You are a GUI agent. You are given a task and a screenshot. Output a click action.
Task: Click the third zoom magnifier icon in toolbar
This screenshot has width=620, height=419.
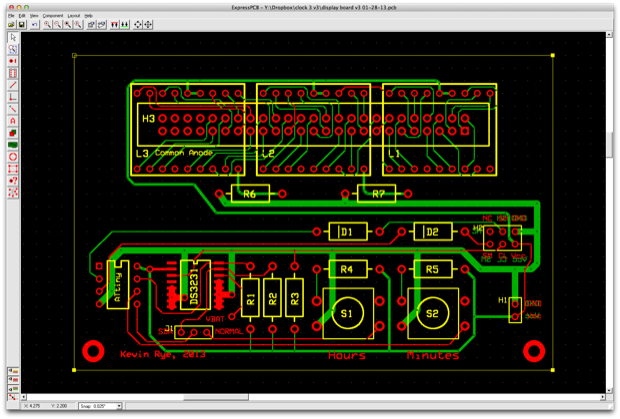[x=68, y=25]
